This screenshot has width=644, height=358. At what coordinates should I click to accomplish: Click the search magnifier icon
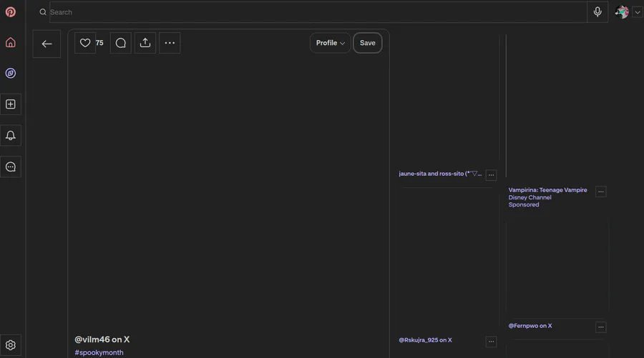click(43, 12)
